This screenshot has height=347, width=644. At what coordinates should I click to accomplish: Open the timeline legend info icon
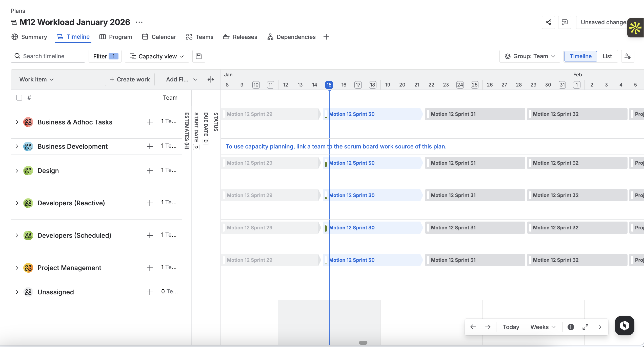click(571, 327)
